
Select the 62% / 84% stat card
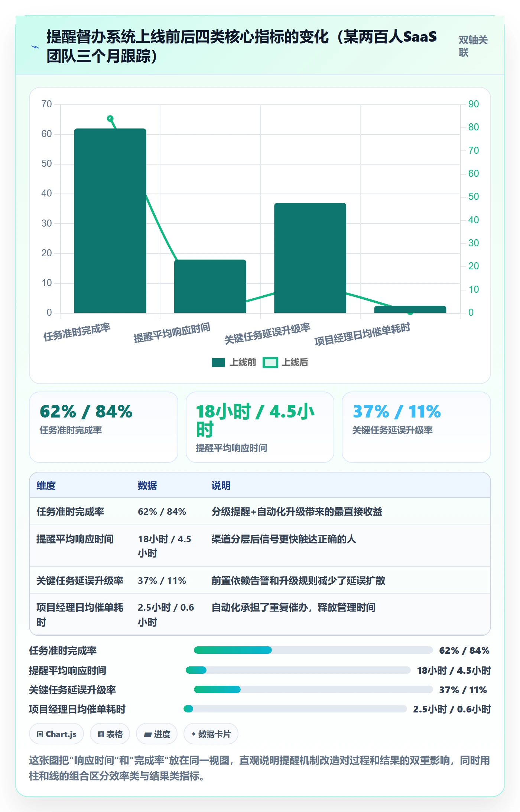[x=104, y=427]
